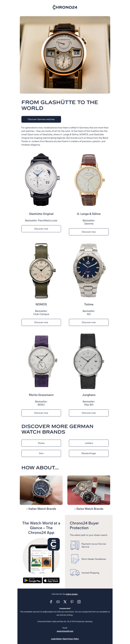
Task: Click Discover now under Glashütte Original
Action: click(x=41, y=229)
